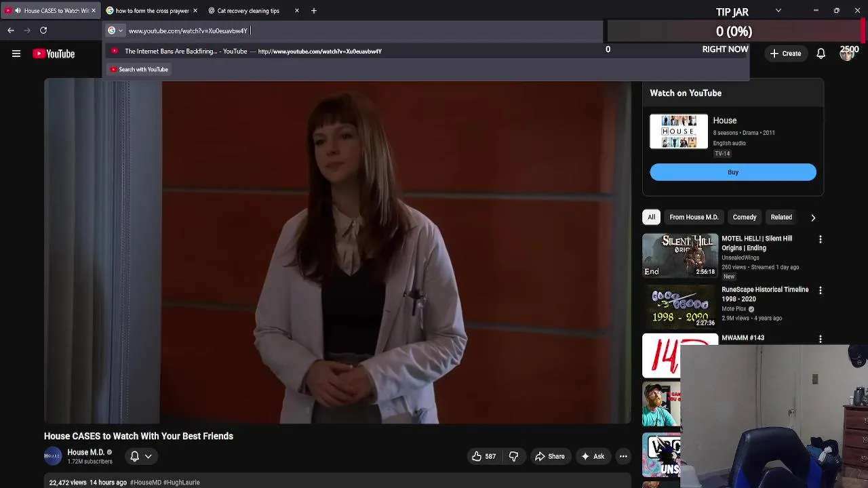This screenshot has width=868, height=488.
Task: Expand the tab search dropdown arrow
Action: 778,11
